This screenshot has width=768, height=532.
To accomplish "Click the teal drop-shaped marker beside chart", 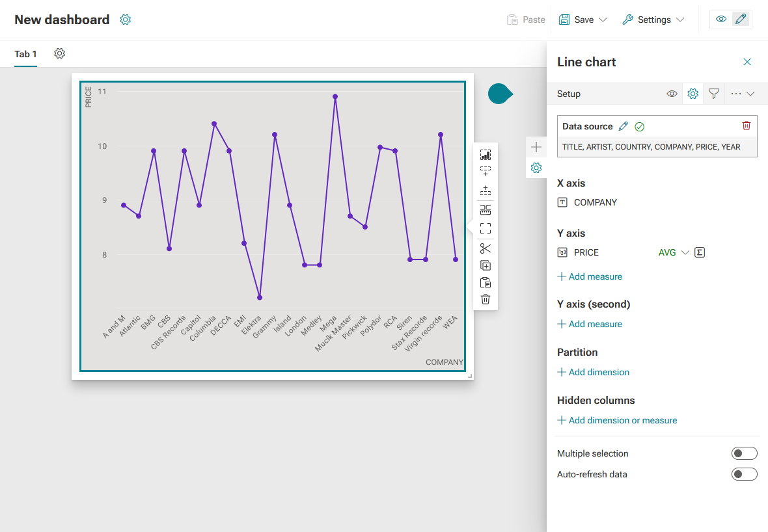I will click(500, 94).
